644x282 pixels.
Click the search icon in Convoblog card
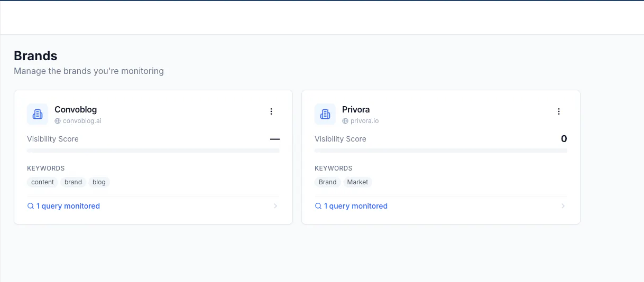point(31,206)
